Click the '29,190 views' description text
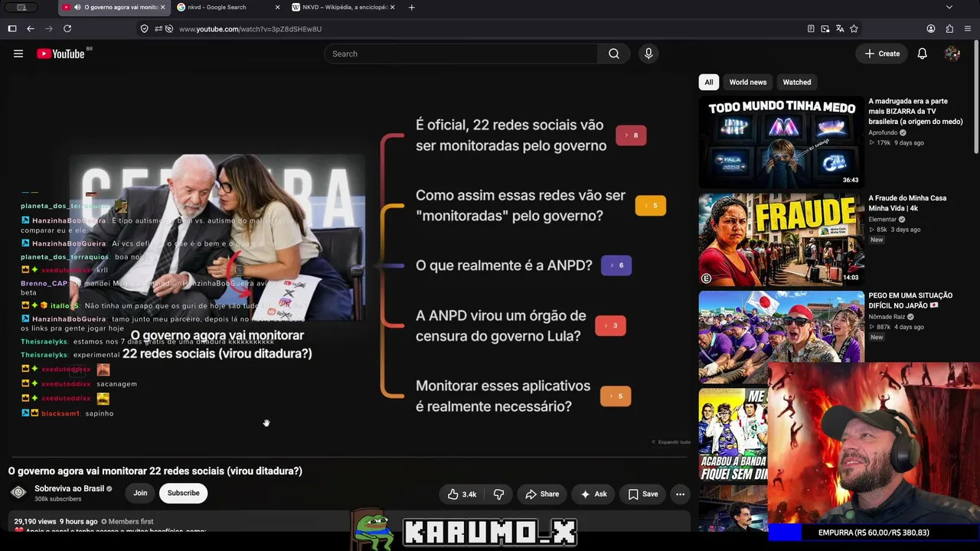 pos(35,521)
